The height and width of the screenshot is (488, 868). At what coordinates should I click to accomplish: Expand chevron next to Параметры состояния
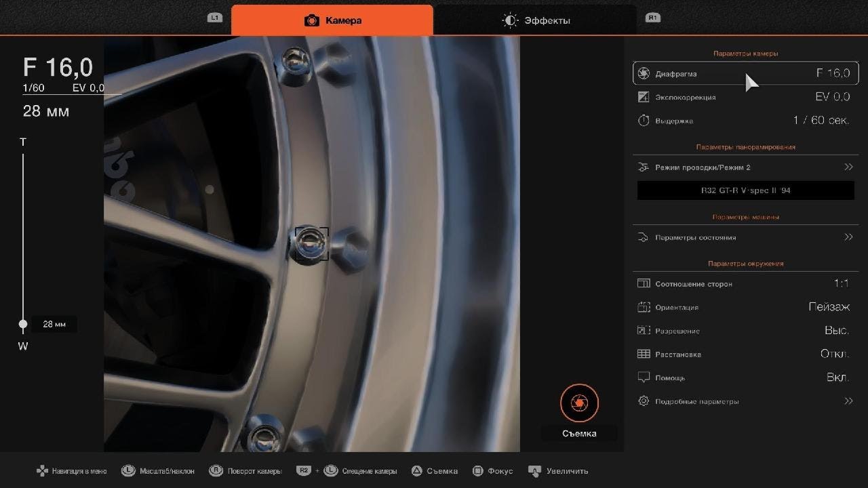(848, 237)
